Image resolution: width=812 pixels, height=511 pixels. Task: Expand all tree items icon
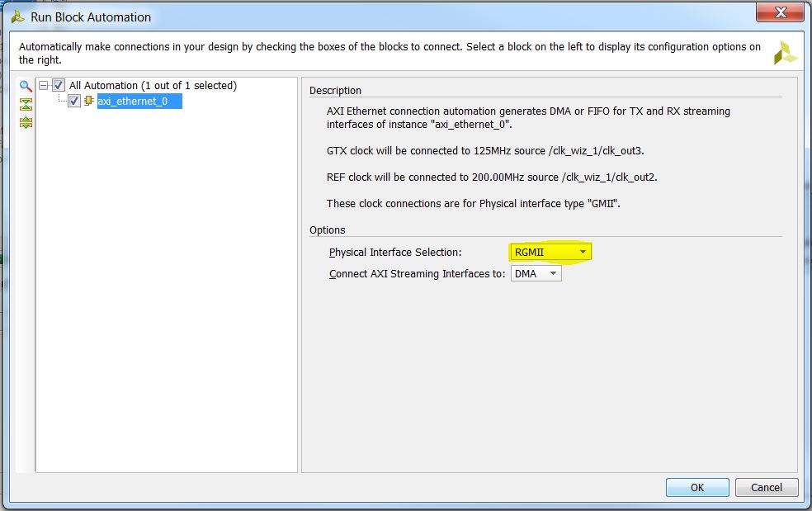click(26, 122)
